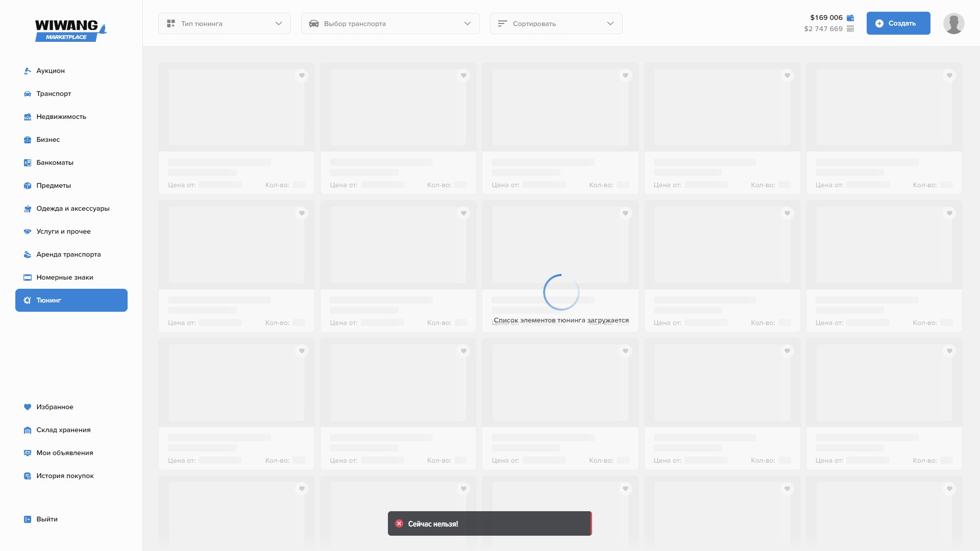Open the Сортировать dropdown
The image size is (980, 551).
click(x=556, y=23)
